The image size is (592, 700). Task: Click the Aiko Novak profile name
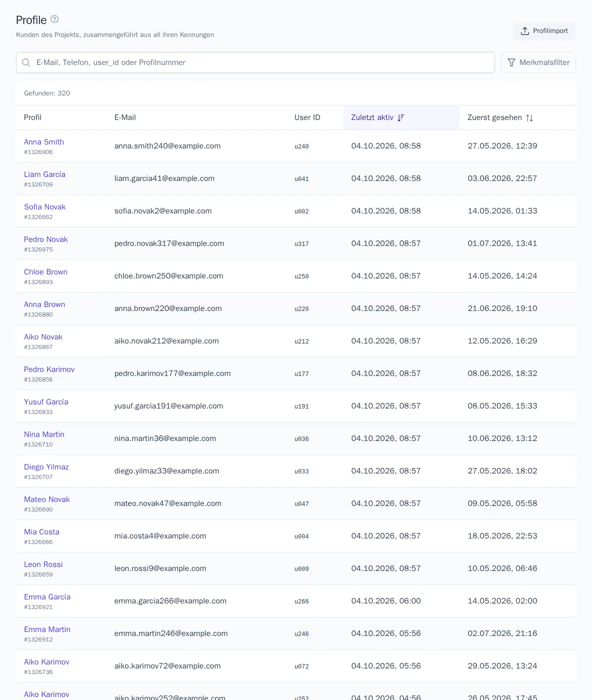tap(43, 337)
